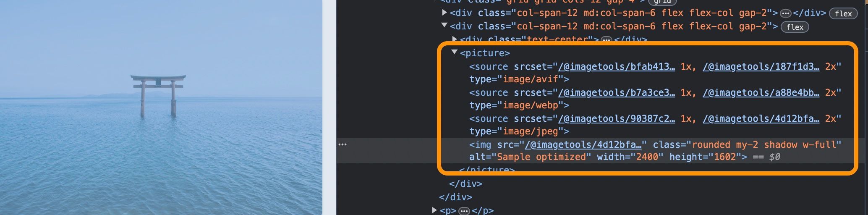This screenshot has width=868, height=215.
Task: Open the 187f1d3 avif 2x link
Action: coord(761,66)
